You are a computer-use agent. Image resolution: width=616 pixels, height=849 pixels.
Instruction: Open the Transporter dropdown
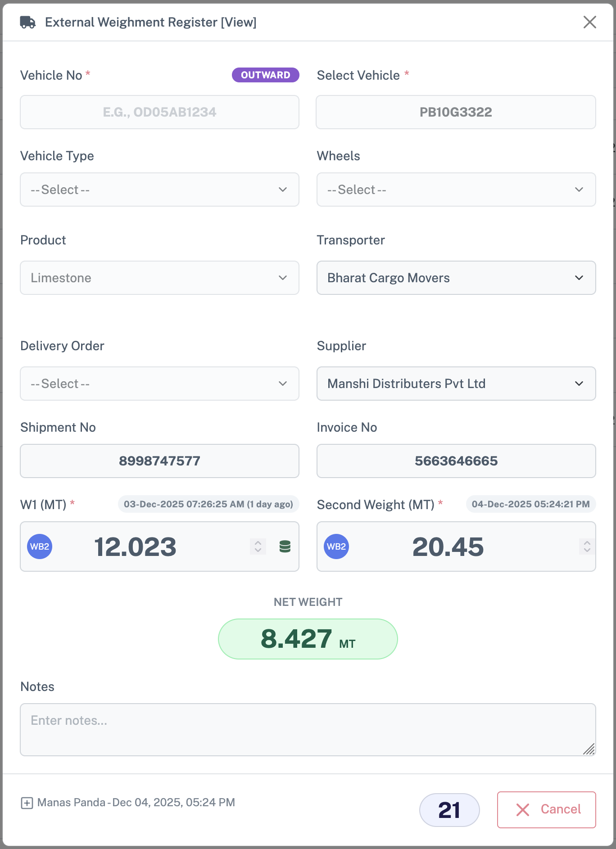(456, 278)
